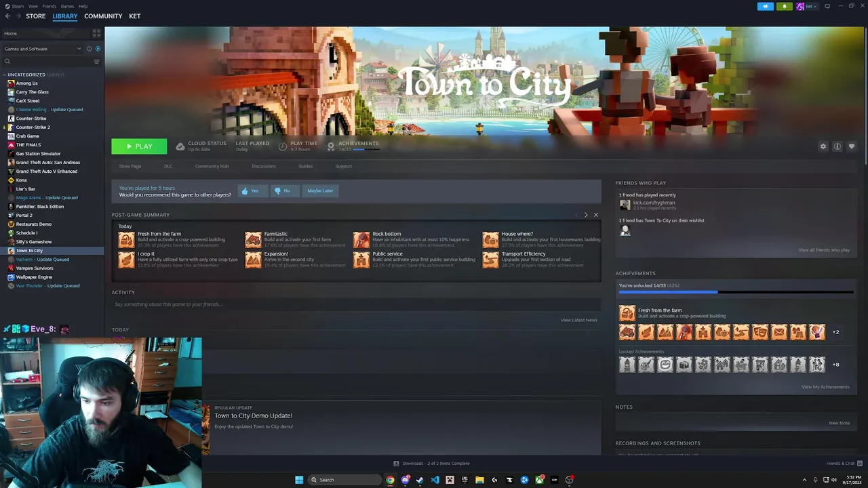Show the +2 more unlocked achievements
Viewport: 868px width, 488px height.
coord(835,332)
